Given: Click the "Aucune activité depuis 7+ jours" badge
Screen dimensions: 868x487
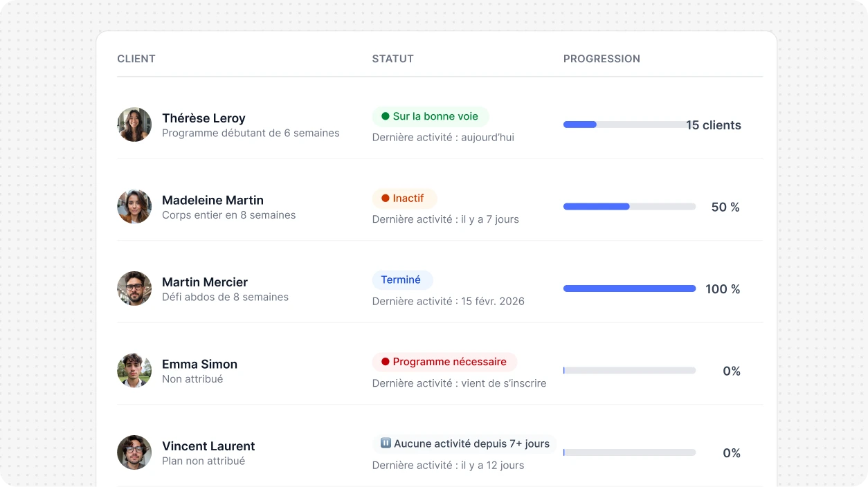Looking at the screenshot, I should (464, 444).
